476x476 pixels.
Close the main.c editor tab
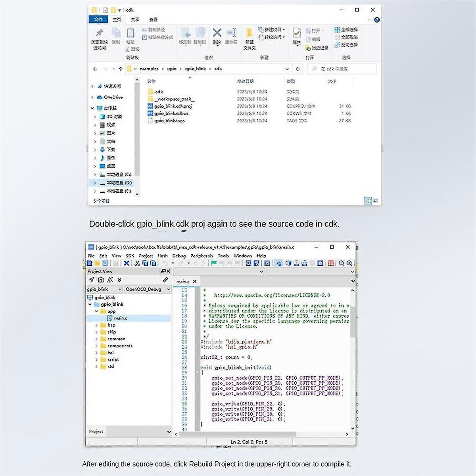point(195,282)
